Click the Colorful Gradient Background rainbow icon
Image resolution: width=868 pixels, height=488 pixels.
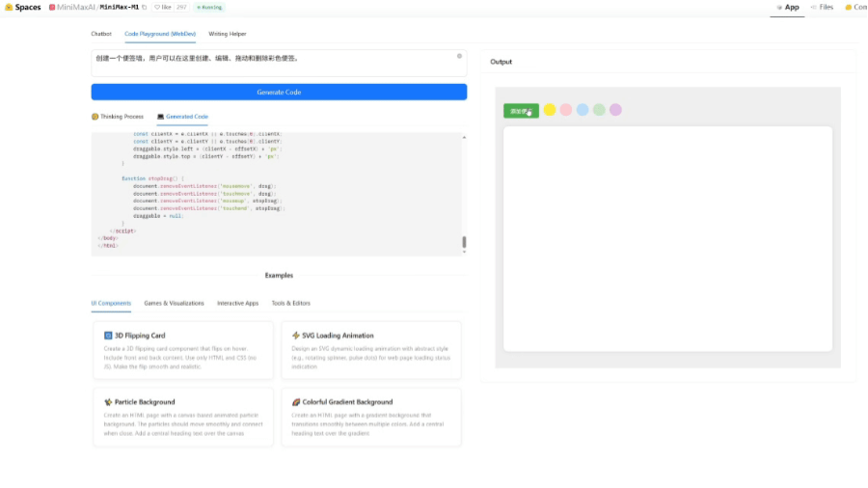pyautogui.click(x=296, y=402)
